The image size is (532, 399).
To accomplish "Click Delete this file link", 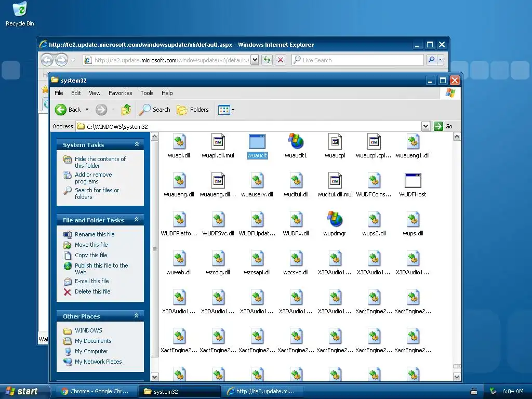I will point(92,291).
